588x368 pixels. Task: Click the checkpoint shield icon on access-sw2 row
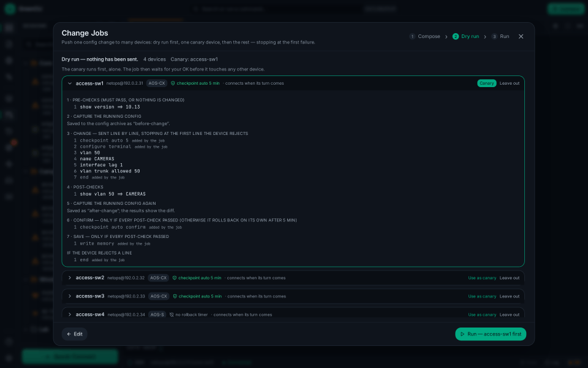click(175, 278)
